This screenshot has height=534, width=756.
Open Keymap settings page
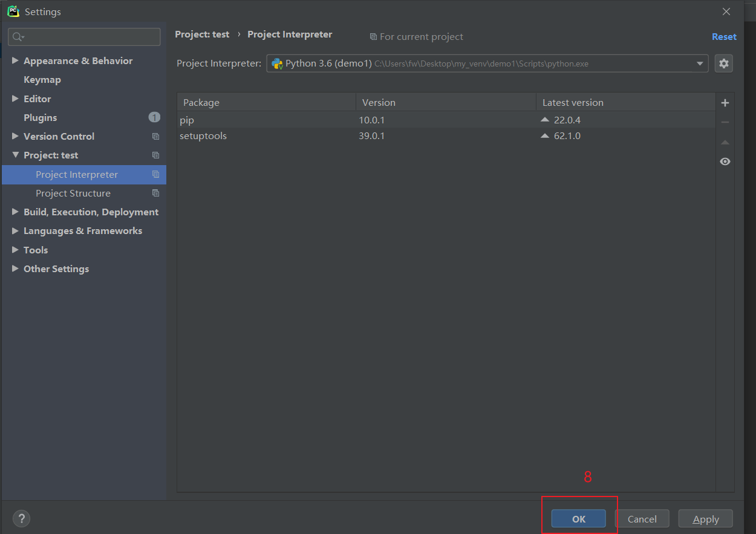pyautogui.click(x=42, y=80)
